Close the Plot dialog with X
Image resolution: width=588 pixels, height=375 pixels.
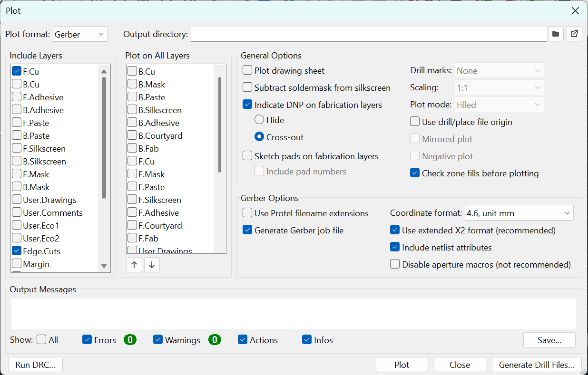click(575, 11)
